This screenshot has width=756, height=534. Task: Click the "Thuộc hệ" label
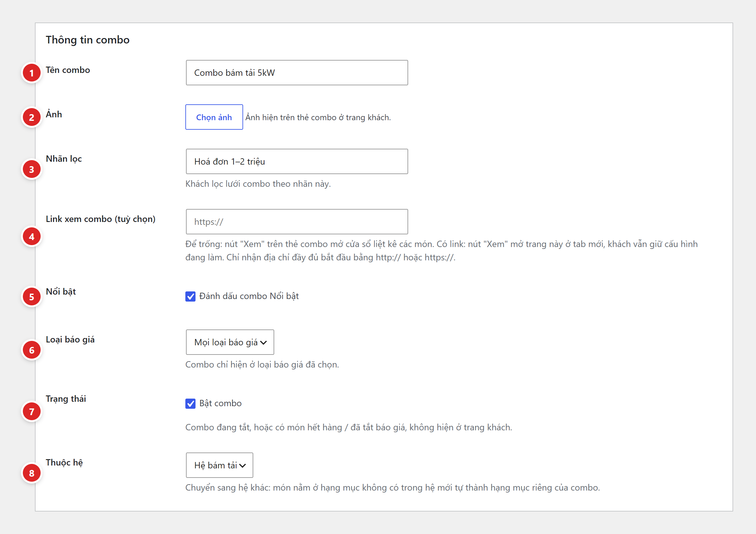point(64,463)
